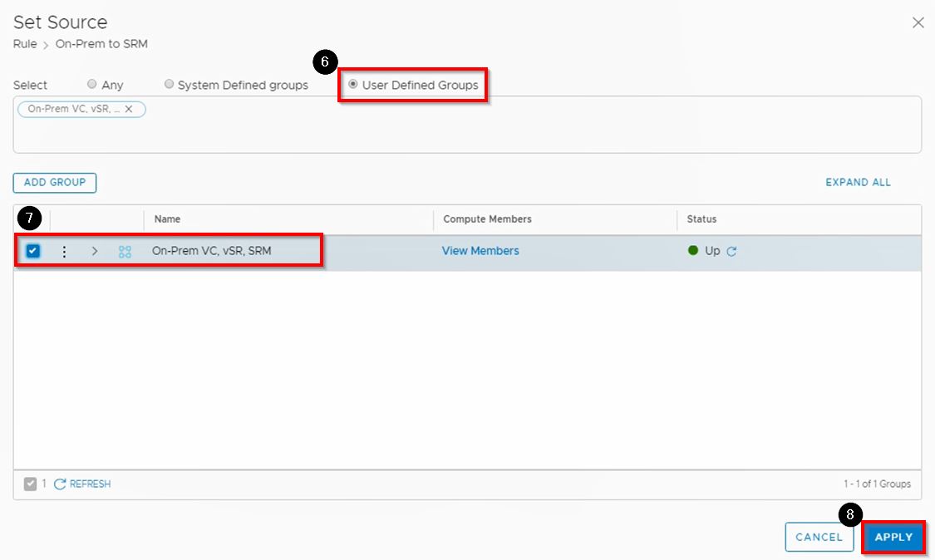Uncheck the On-Prem VC, vSR, SRM row checkbox
The height and width of the screenshot is (560, 935).
[32, 251]
